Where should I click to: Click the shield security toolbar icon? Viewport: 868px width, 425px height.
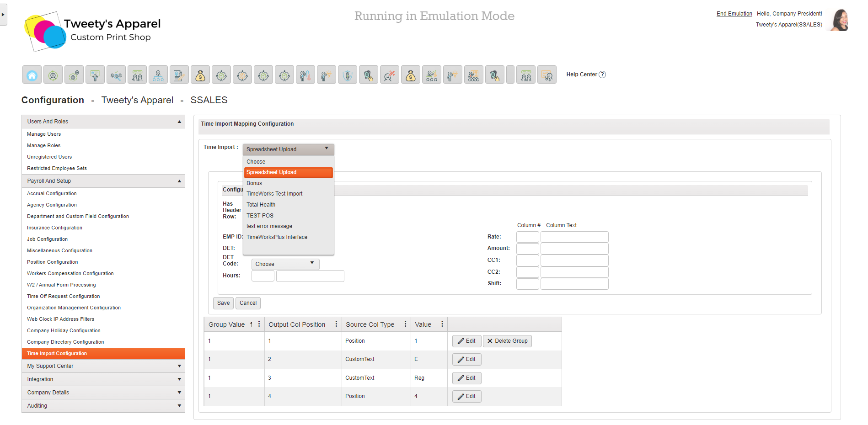point(348,75)
